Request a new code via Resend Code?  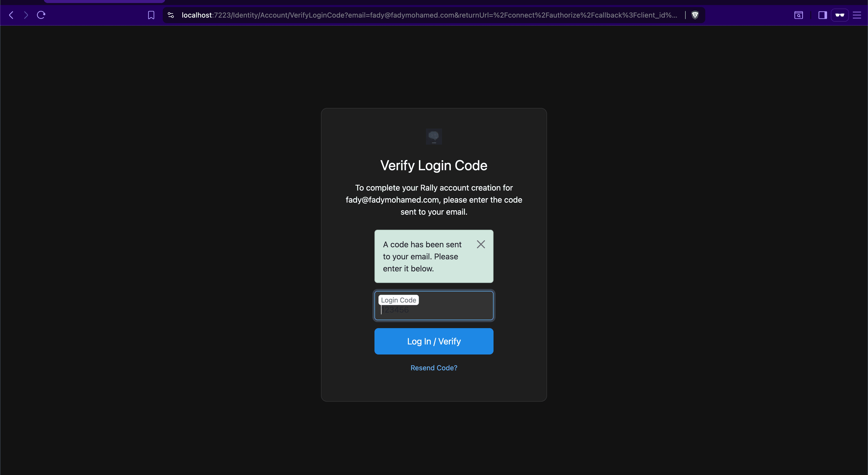coord(434,368)
